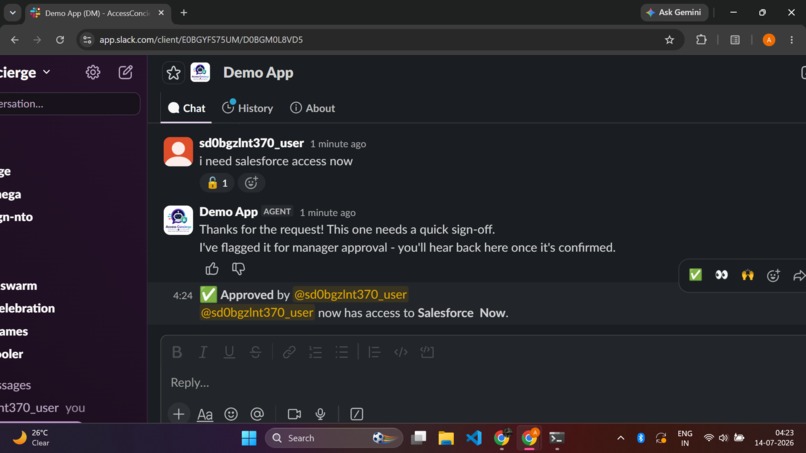Click the taskbar Search box

[x=334, y=438]
